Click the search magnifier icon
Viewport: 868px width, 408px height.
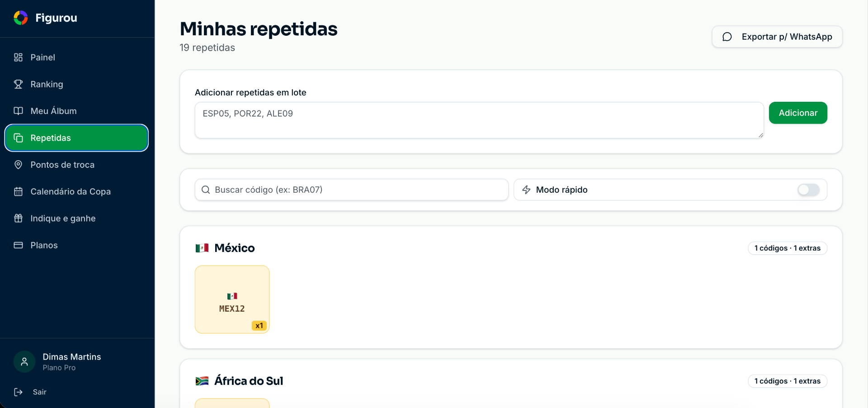tap(206, 190)
